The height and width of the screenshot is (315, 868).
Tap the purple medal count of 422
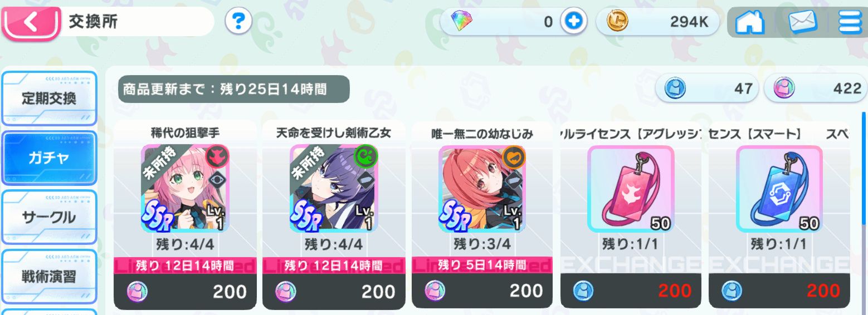click(816, 88)
